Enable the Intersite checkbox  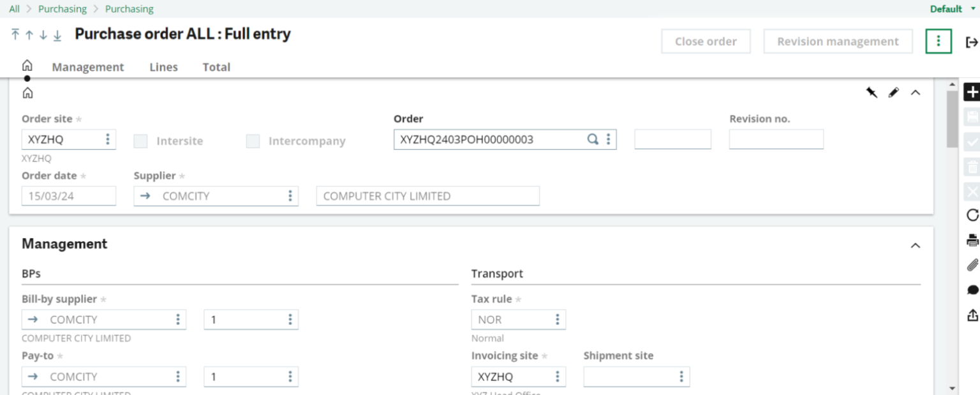(140, 141)
